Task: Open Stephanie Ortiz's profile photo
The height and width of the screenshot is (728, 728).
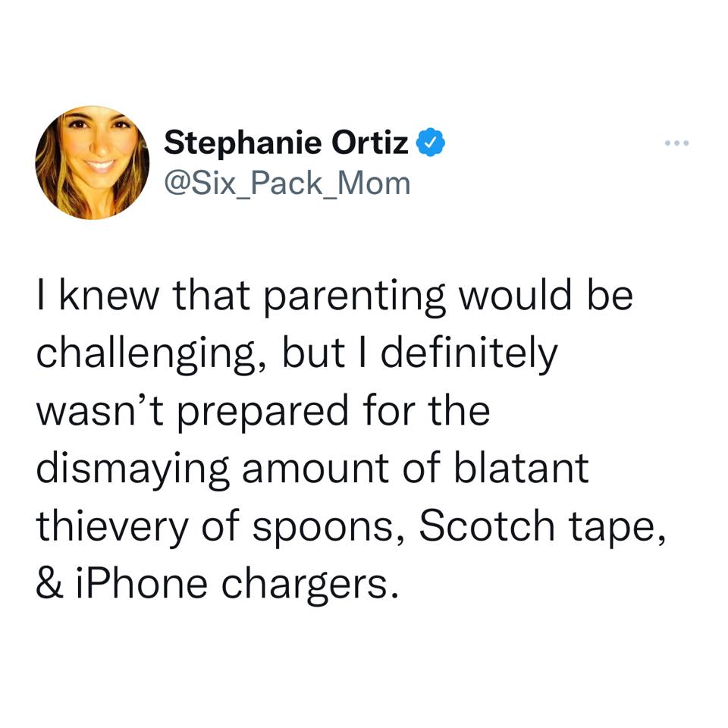Action: [x=92, y=162]
